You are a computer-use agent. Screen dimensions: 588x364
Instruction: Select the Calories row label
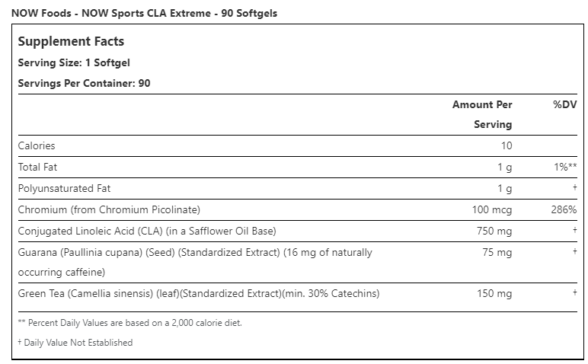click(x=37, y=145)
